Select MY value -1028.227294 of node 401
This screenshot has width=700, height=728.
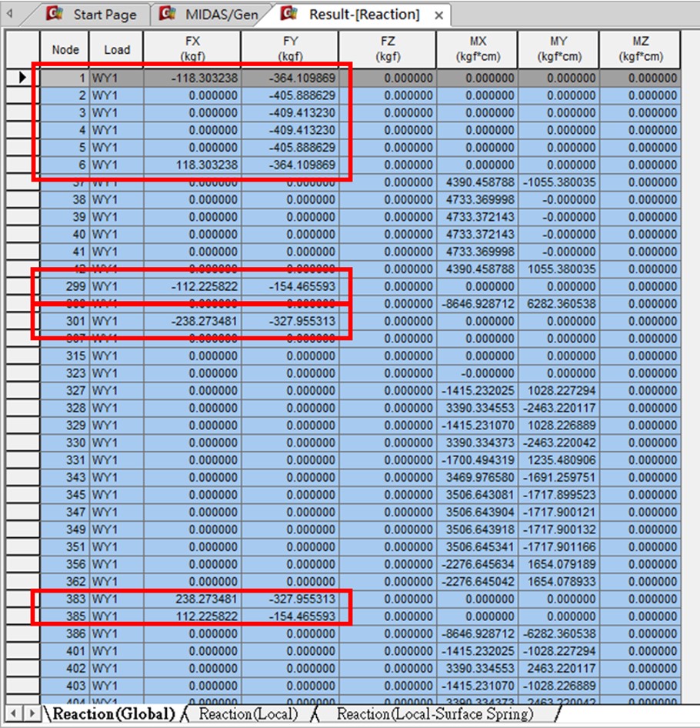tap(559, 651)
